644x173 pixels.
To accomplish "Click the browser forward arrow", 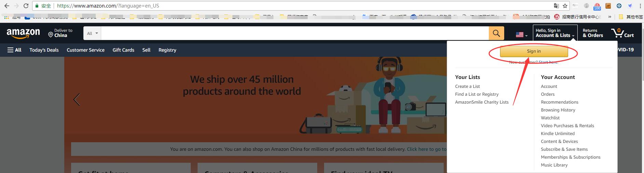I will click(16, 6).
